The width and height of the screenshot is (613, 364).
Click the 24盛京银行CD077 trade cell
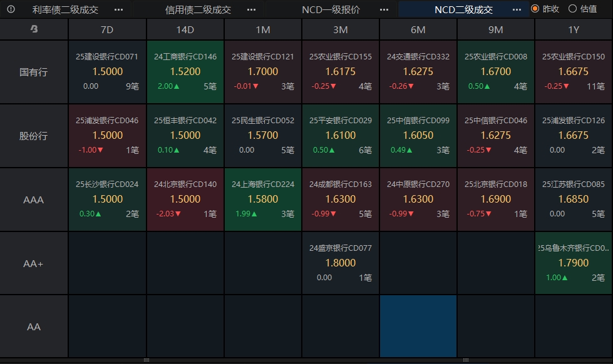(x=341, y=263)
